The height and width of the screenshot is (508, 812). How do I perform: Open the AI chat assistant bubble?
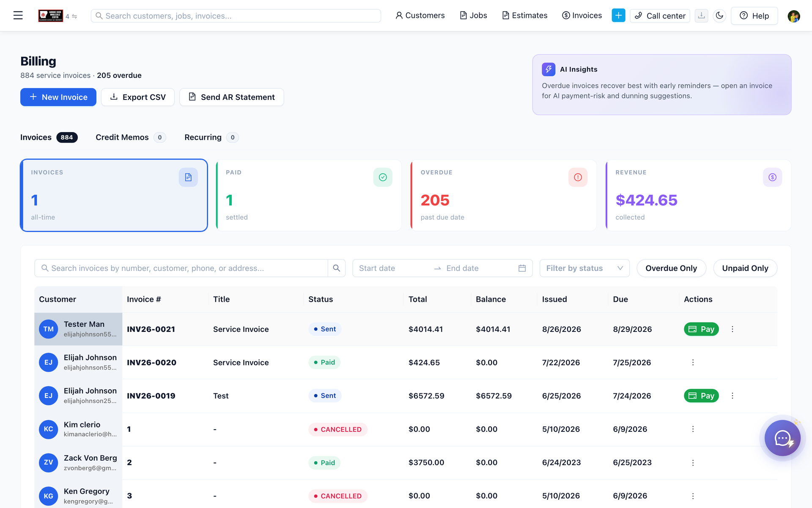[x=782, y=438]
